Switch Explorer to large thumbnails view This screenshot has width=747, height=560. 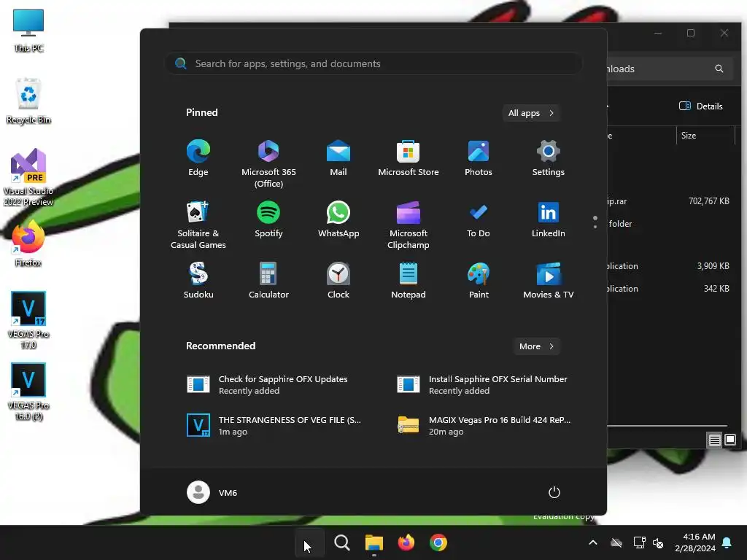point(729,440)
